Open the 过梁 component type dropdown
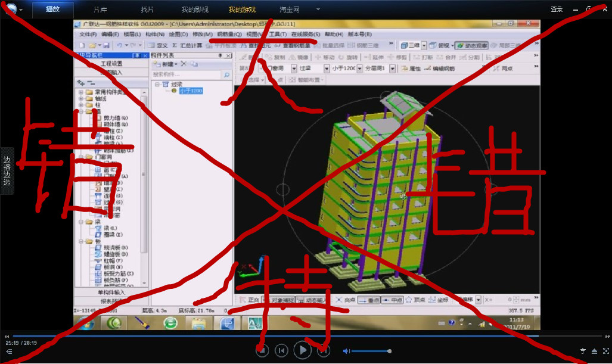Screen dimensions: 612x364 pyautogui.click(x=327, y=69)
